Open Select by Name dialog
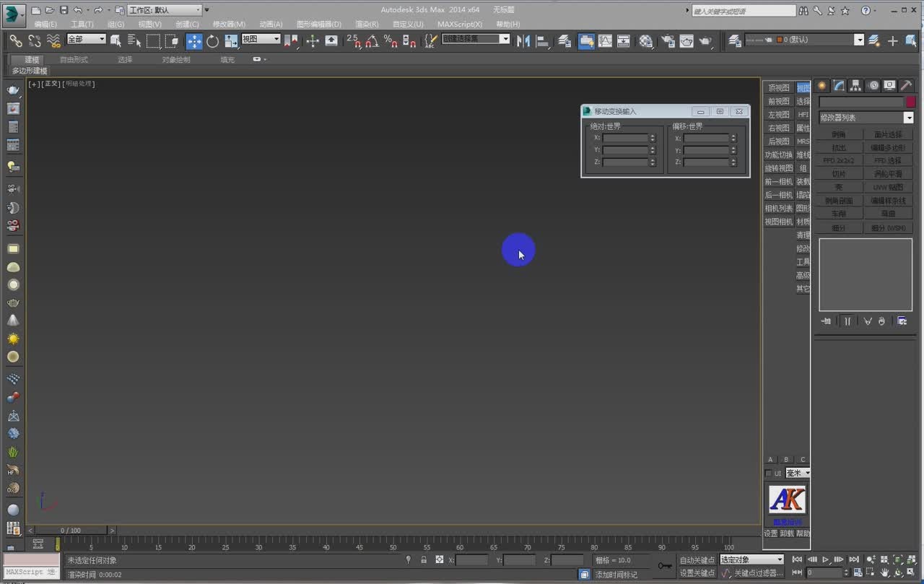The height and width of the screenshot is (584, 924). click(x=134, y=41)
